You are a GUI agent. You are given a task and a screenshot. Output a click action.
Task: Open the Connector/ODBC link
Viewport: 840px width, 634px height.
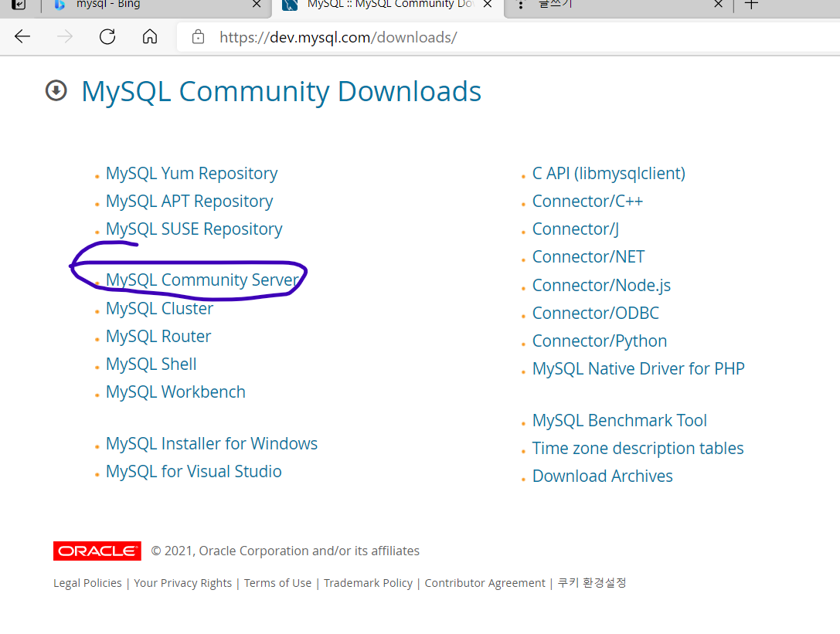595,314
